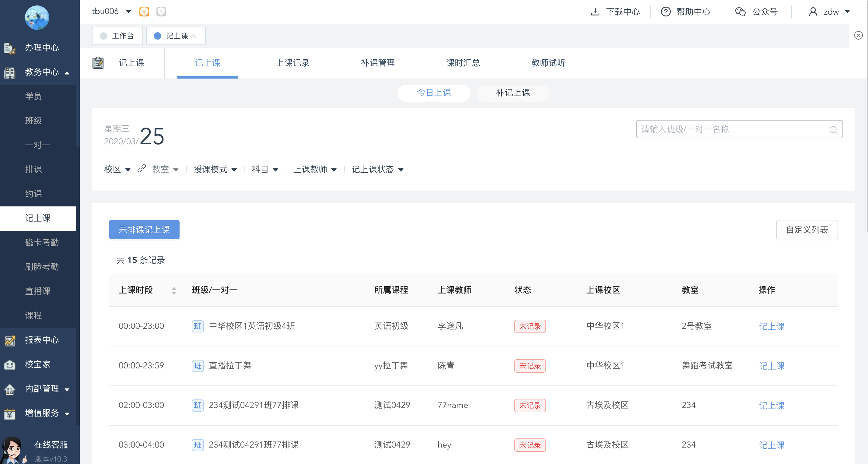This screenshot has width=868, height=464.
Task: Click the 班 badge for 直播拉丁舞
Action: (x=198, y=366)
